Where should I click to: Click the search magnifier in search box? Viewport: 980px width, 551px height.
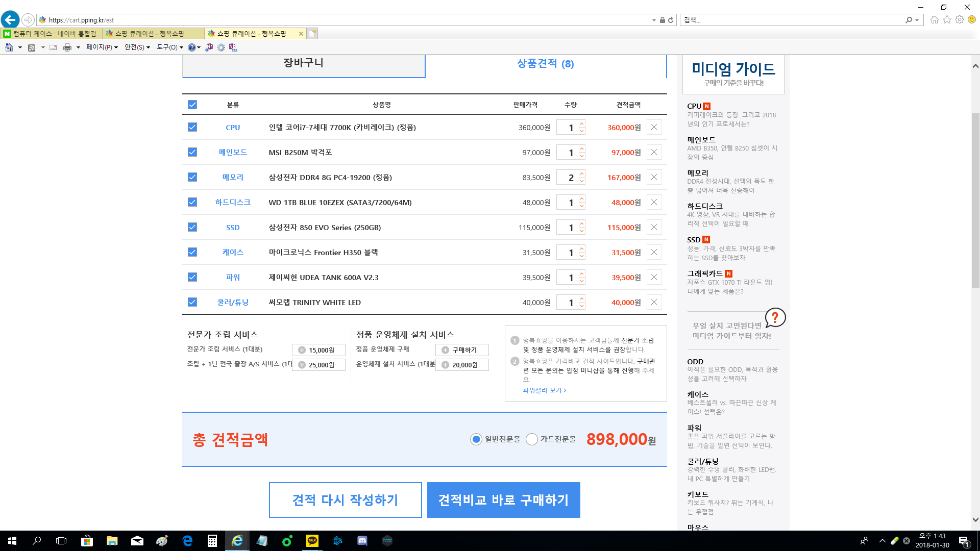tap(909, 20)
